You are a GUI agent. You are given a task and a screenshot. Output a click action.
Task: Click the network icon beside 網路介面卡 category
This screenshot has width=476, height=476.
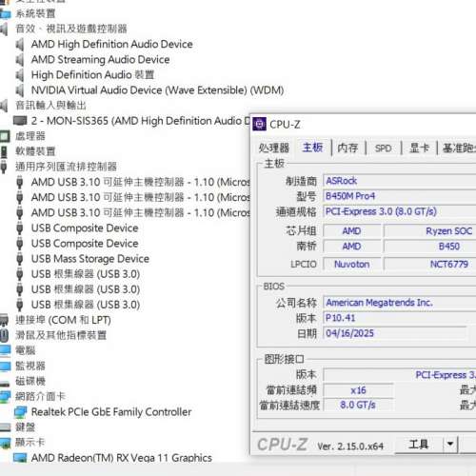coord(5,397)
